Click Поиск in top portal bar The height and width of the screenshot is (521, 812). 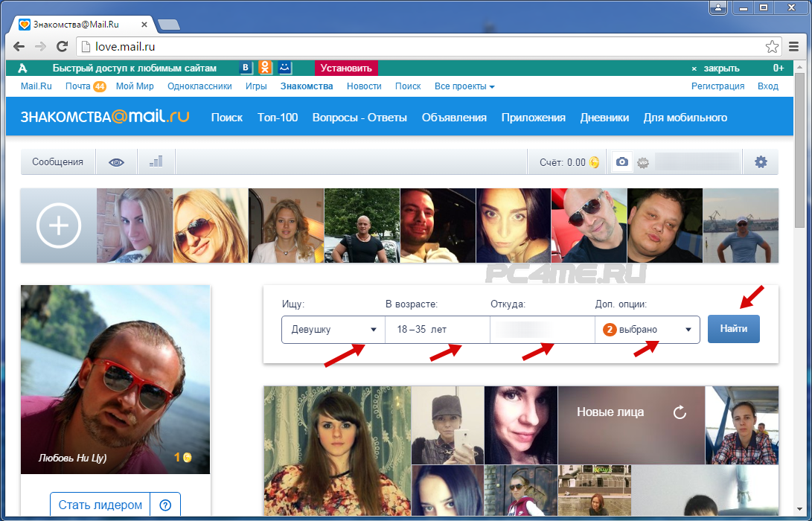(408, 86)
